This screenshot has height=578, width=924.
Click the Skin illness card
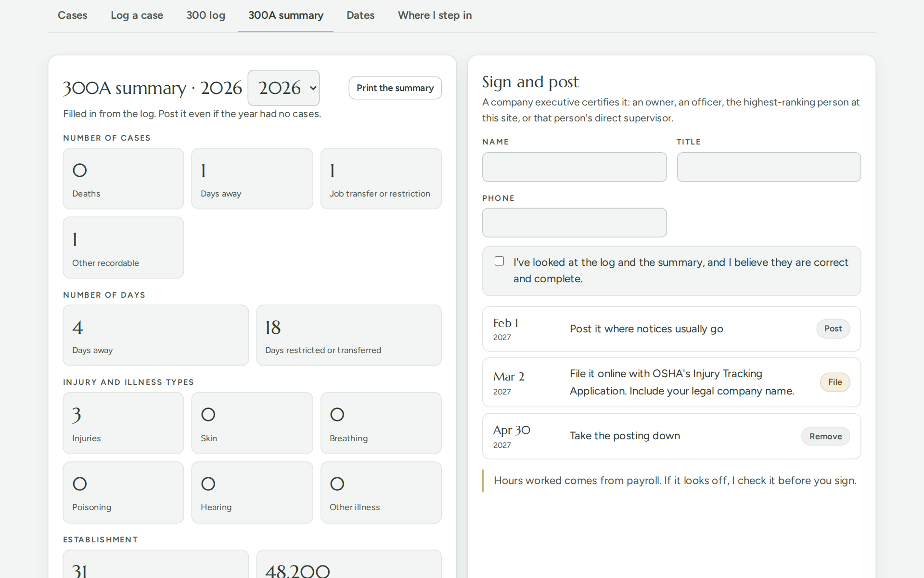point(252,423)
